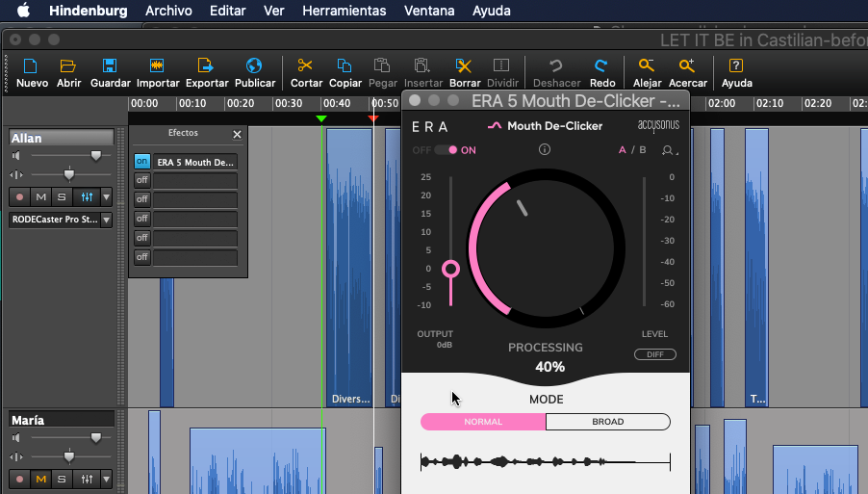Click the ERA 5 Mouth De... effect name
868x494 pixels.
194,162
